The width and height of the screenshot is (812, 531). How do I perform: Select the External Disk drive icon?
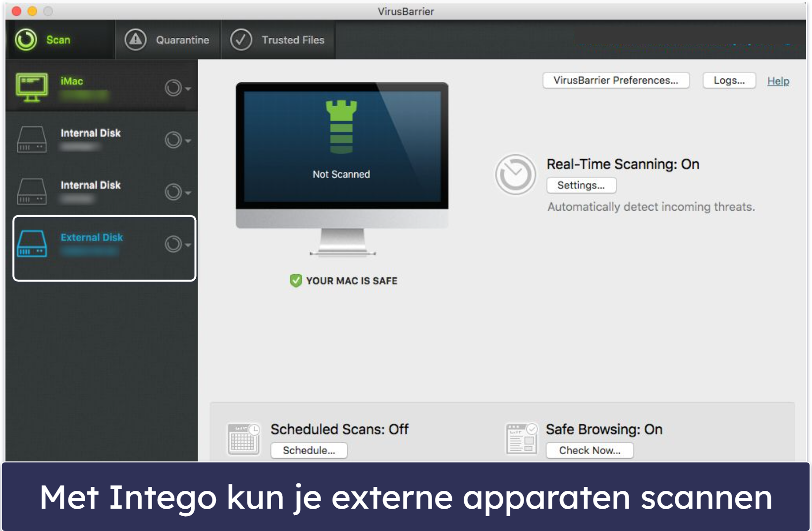tap(32, 243)
